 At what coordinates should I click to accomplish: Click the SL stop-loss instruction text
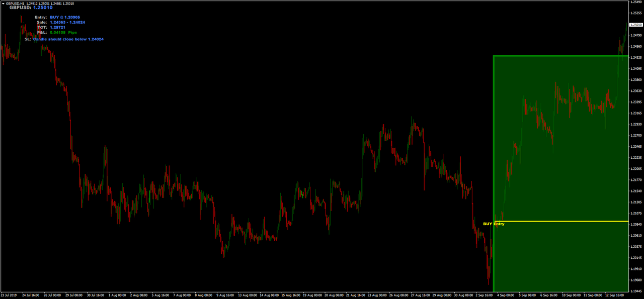pyautogui.click(x=64, y=39)
